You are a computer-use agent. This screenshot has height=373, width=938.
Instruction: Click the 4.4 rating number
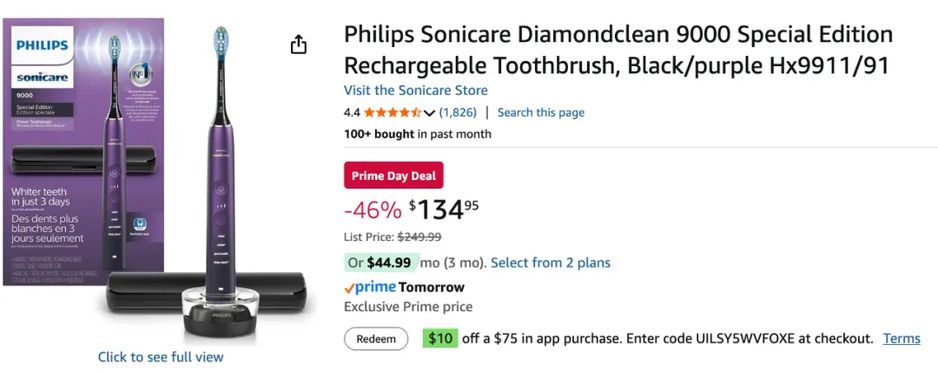[352, 112]
